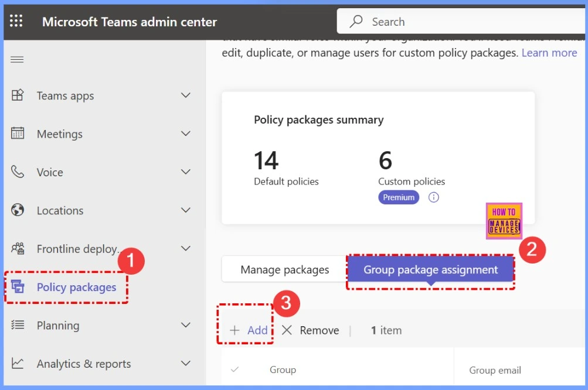Open the app launcher waffle icon

[16, 21]
